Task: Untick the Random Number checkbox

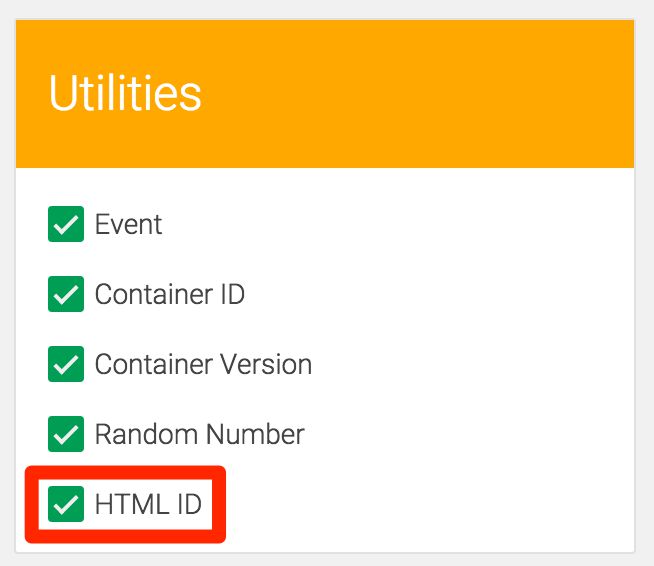Action: click(x=66, y=434)
